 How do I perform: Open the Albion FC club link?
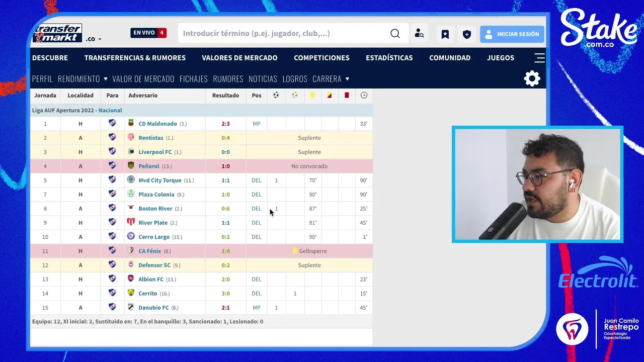tap(151, 279)
